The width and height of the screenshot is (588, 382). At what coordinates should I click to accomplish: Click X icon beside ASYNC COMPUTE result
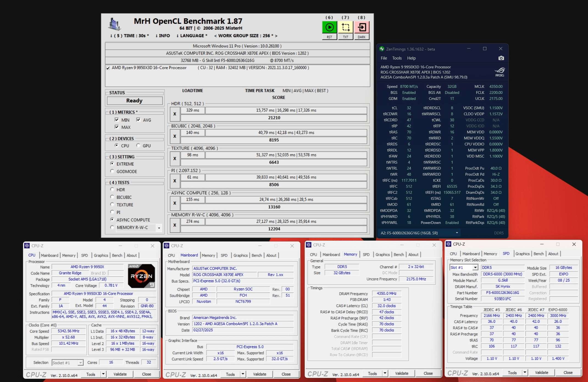pos(175,203)
